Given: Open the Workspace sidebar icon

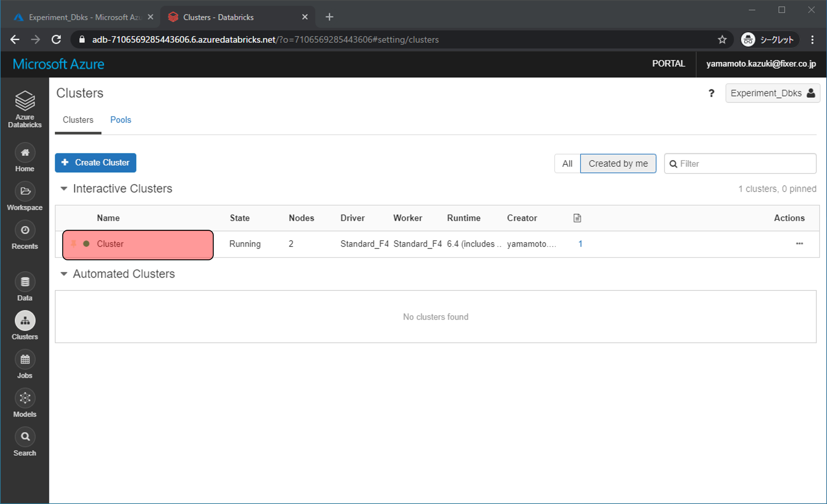Looking at the screenshot, I should click(25, 197).
